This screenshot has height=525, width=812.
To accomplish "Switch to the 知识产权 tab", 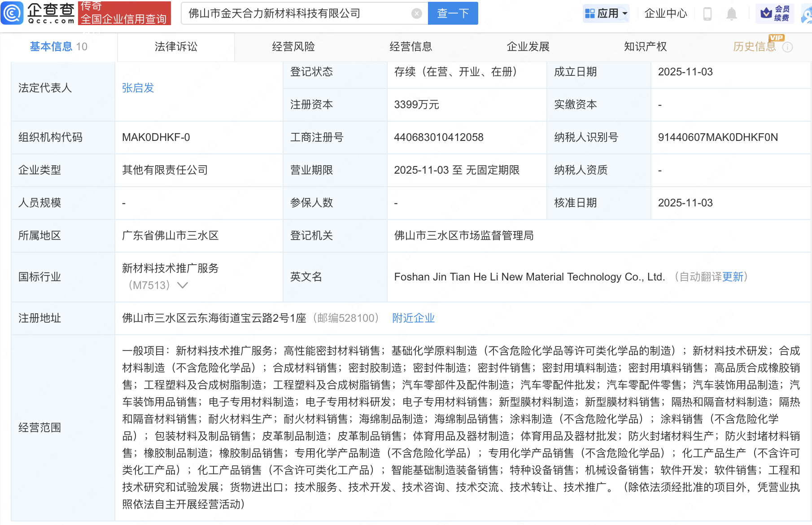I will pos(645,47).
